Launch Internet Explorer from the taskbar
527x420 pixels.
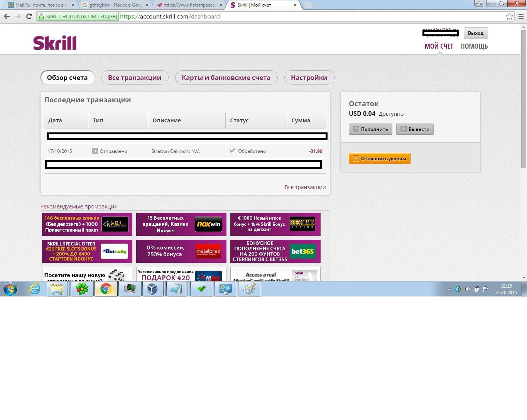pyautogui.click(x=34, y=289)
